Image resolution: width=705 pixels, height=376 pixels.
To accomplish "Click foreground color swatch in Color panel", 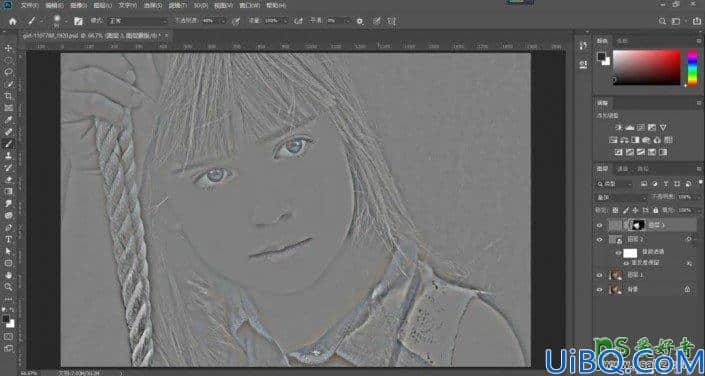I will coord(601,57).
